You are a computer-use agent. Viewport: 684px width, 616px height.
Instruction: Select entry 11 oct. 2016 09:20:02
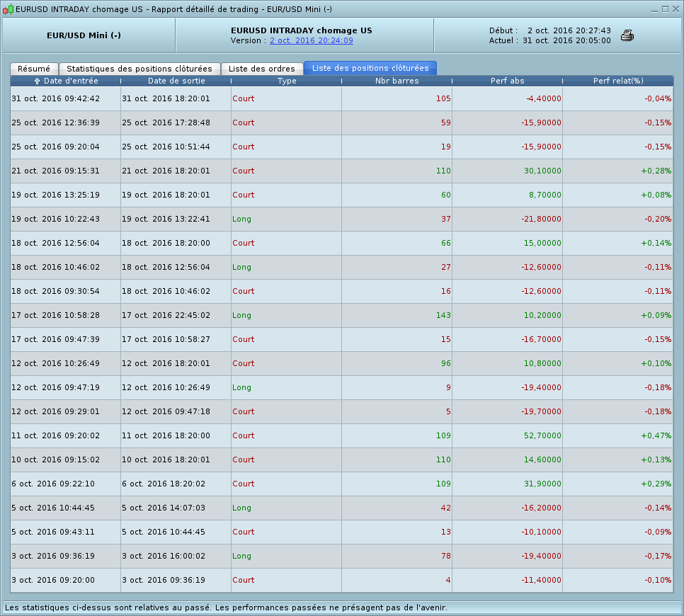(56, 435)
